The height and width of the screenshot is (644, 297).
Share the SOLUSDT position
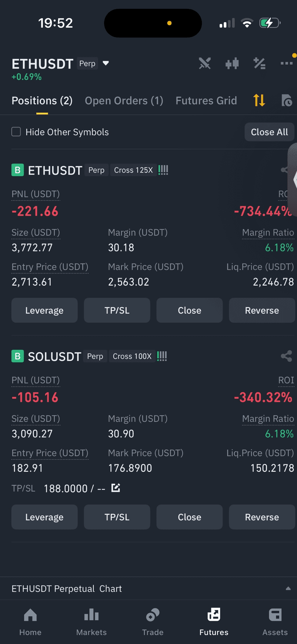coord(286,356)
